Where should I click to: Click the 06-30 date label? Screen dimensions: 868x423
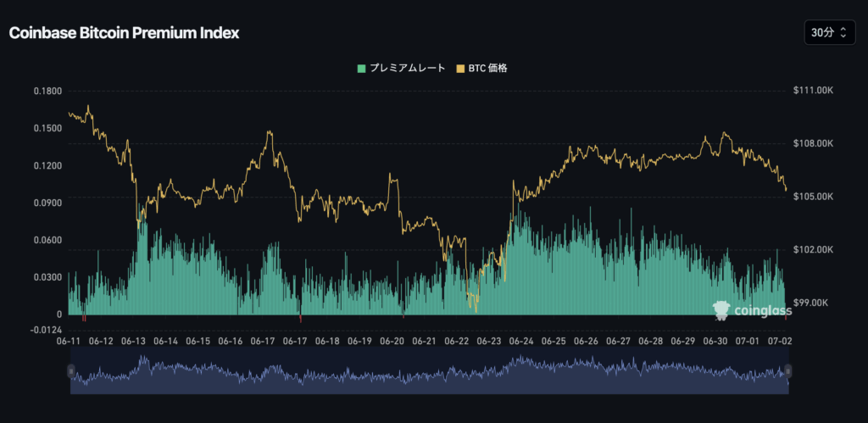pos(715,341)
